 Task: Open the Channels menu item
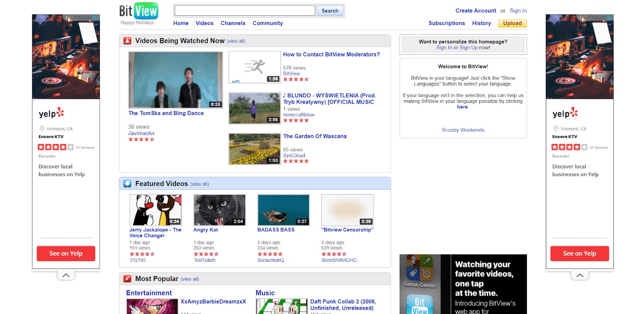[233, 23]
